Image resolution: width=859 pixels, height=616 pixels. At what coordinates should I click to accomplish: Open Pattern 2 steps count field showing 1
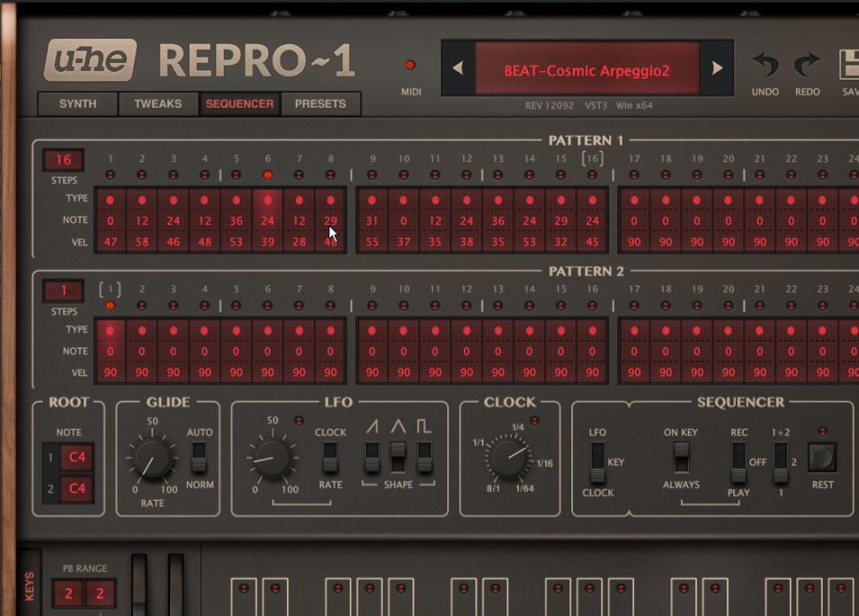64,291
